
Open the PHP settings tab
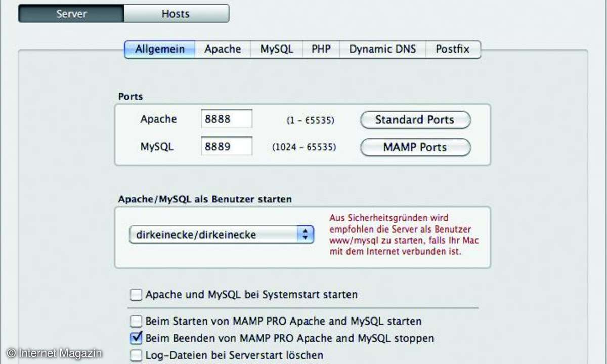pos(321,49)
